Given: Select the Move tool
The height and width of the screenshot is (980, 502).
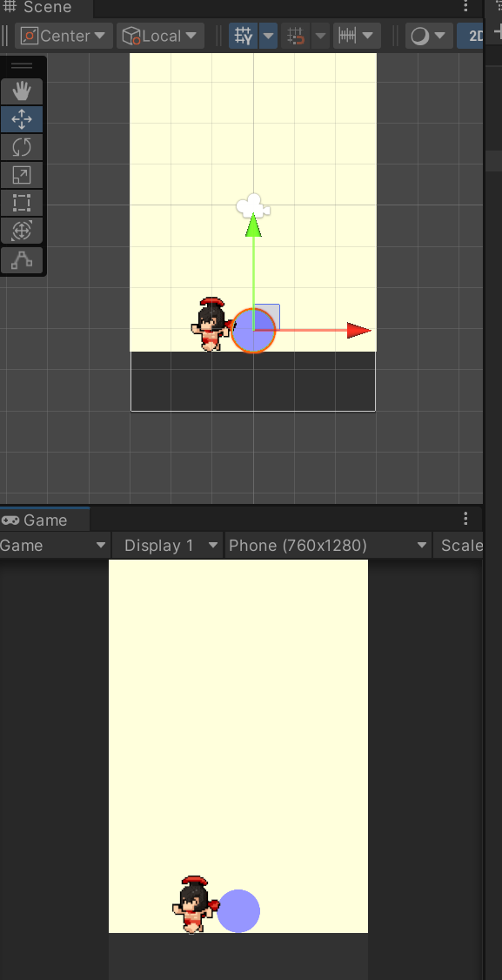Looking at the screenshot, I should pos(22,119).
